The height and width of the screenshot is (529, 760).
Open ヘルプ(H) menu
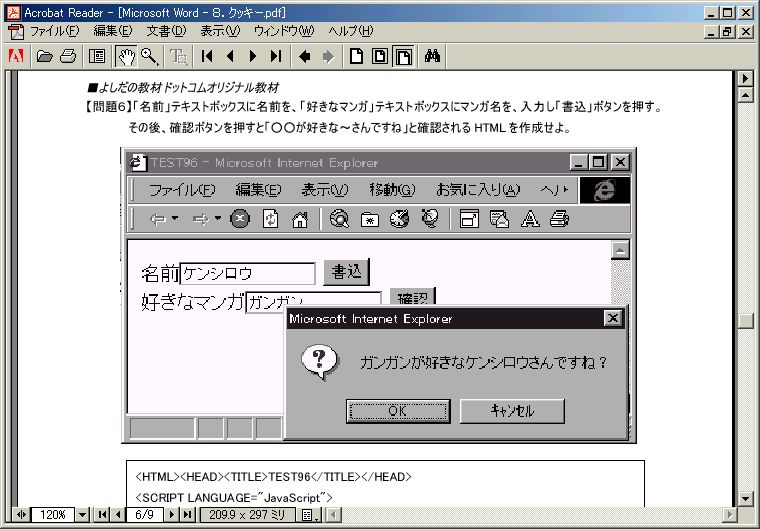[x=350, y=31]
